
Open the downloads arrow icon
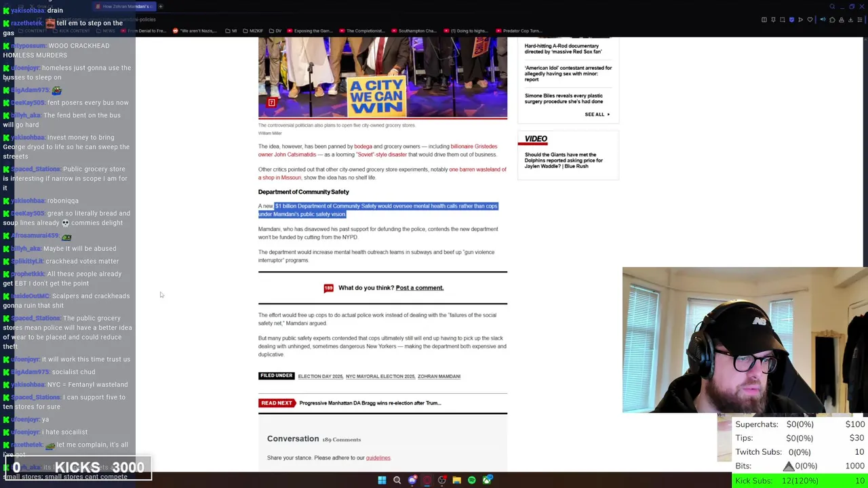850,20
